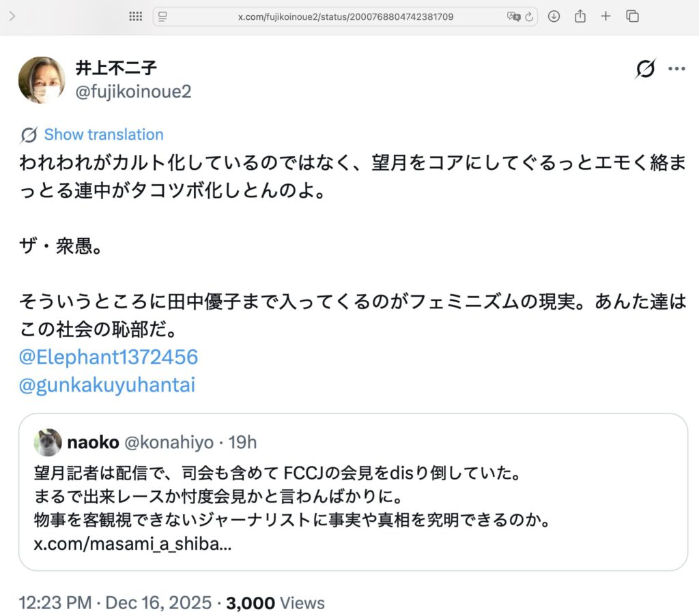The width and height of the screenshot is (699, 616).
Task: Open the @gunkakuyuhantai mention
Action: pos(107,385)
